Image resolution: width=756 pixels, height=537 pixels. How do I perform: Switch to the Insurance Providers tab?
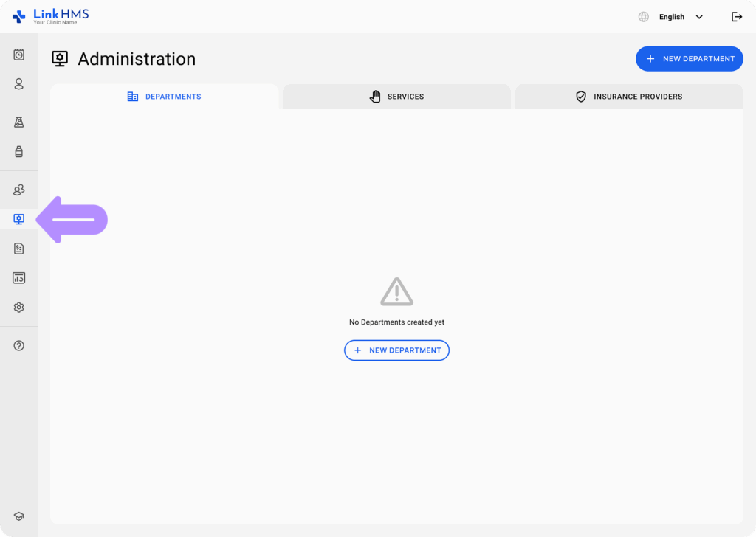pos(629,97)
